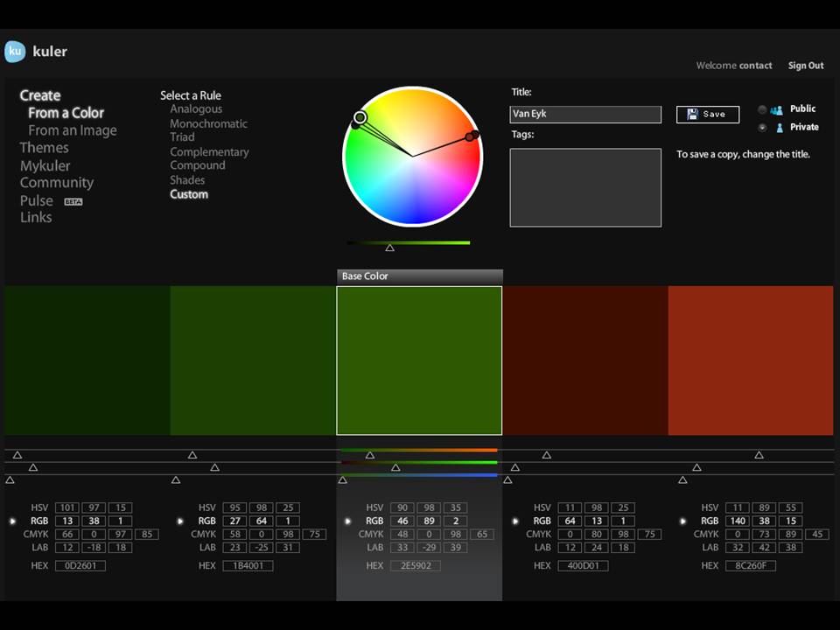The image size is (840, 630).
Task: Choose the Triad color rule
Action: 182,137
